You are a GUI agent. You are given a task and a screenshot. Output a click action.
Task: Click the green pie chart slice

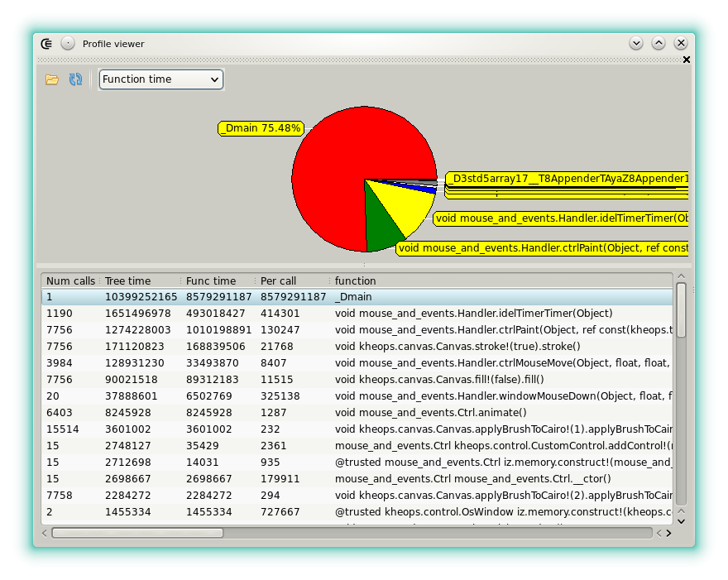(x=379, y=228)
